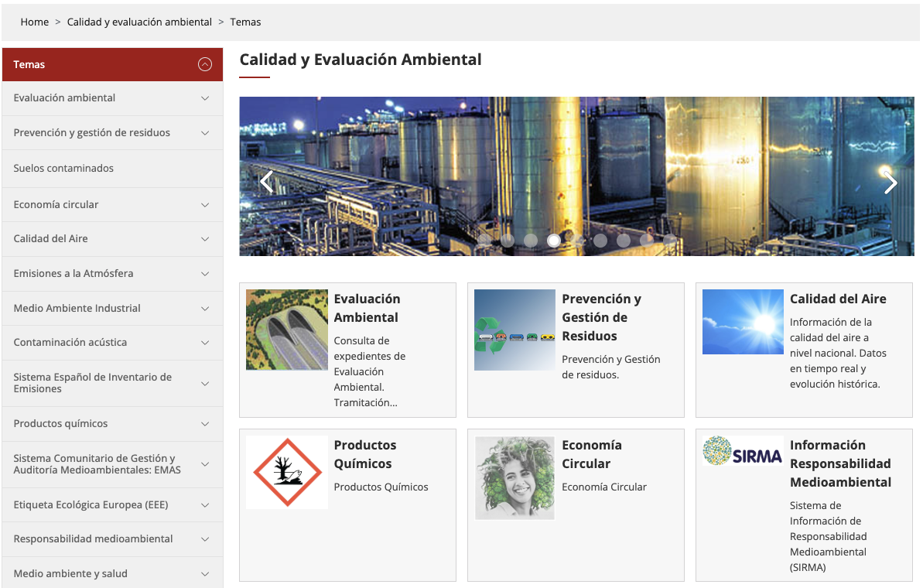Select Responsabilidad medioambiental in sidebar

click(112, 539)
